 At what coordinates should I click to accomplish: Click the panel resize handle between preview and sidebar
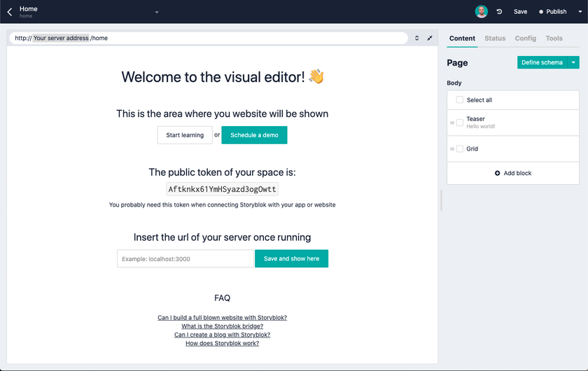coord(441,200)
